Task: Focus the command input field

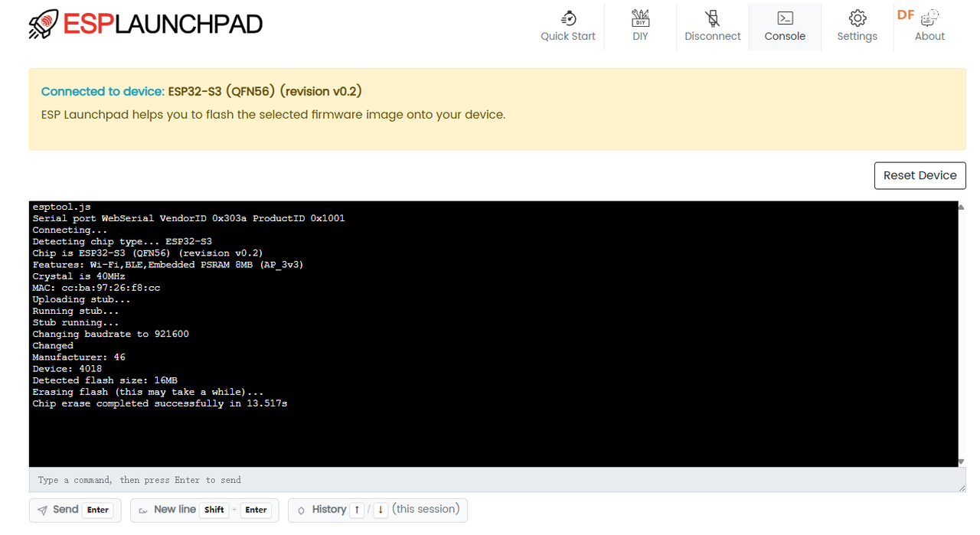Action: tap(490, 480)
